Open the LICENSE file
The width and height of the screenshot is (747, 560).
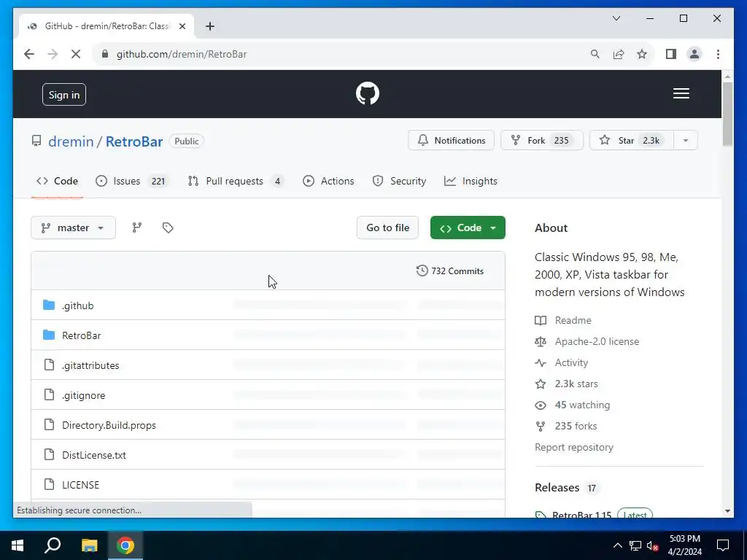(x=80, y=485)
